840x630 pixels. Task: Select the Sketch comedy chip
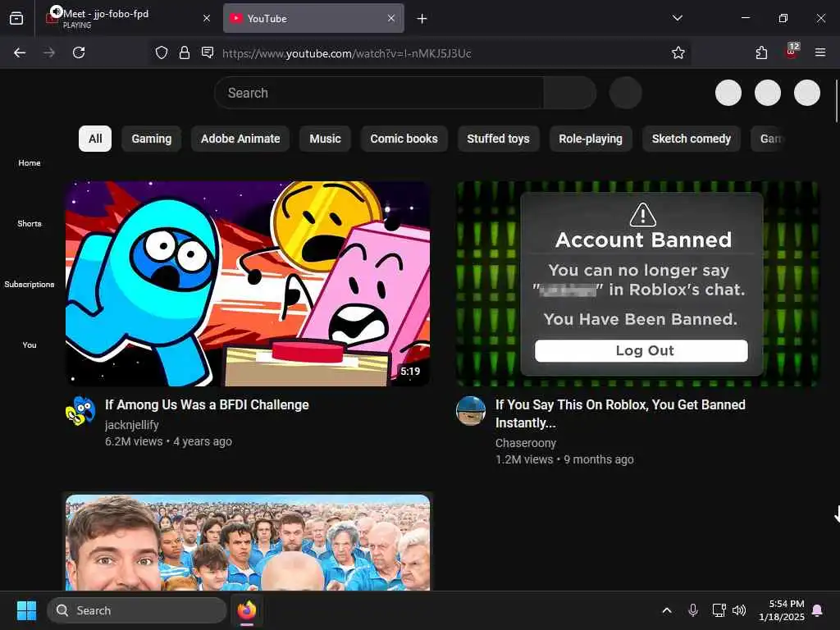tap(692, 139)
